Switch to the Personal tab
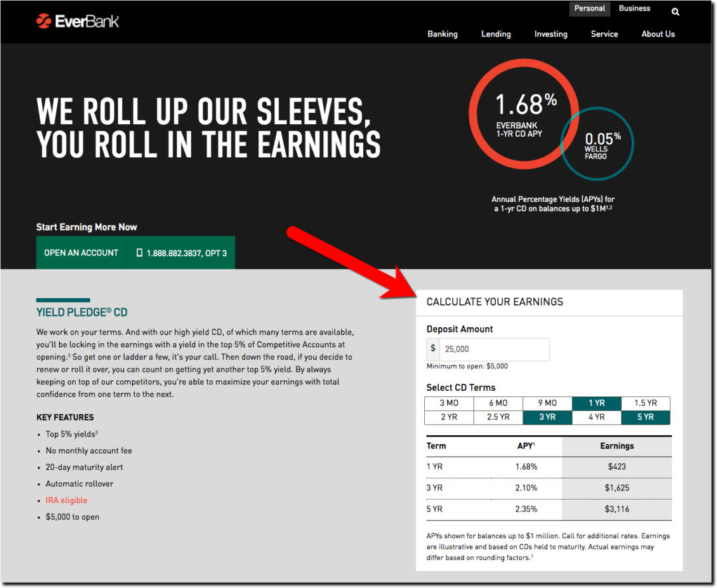 pyautogui.click(x=590, y=8)
